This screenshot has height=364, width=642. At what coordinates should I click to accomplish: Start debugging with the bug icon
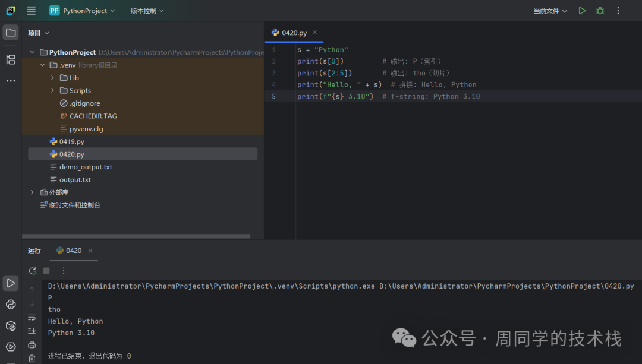coord(600,11)
